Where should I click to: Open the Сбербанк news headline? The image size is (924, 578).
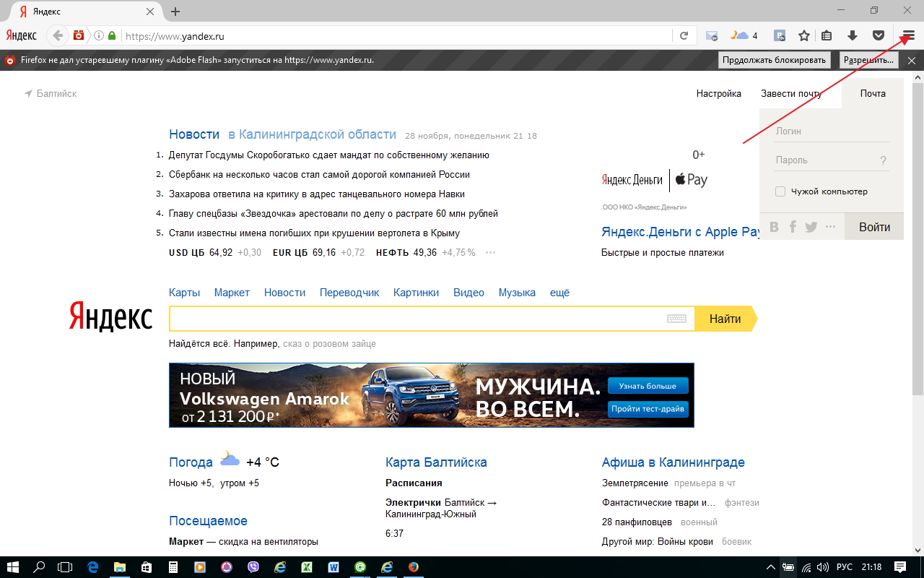tap(319, 174)
